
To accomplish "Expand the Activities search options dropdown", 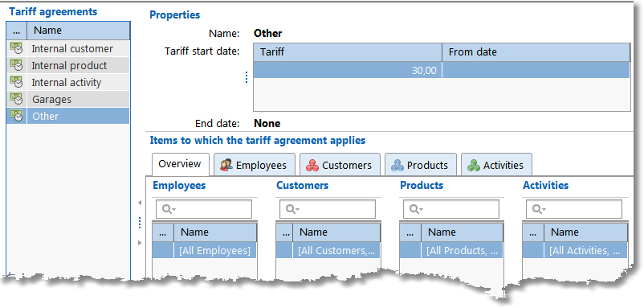I will [x=544, y=210].
